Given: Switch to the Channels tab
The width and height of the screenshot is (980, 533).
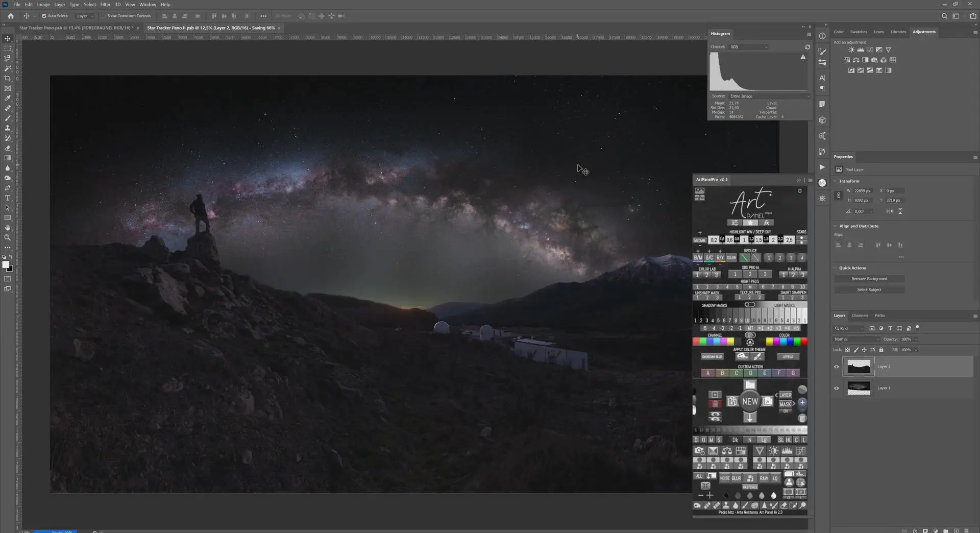Looking at the screenshot, I should click(x=860, y=316).
